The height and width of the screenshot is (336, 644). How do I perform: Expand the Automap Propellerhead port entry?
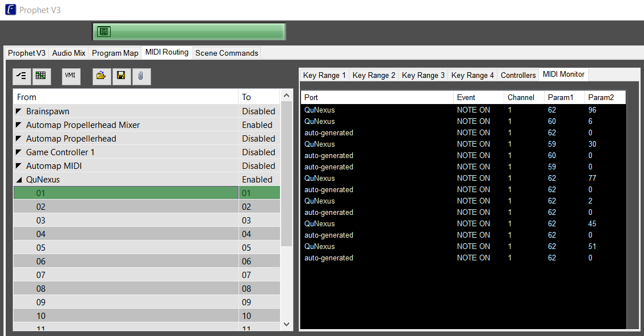[x=19, y=138]
